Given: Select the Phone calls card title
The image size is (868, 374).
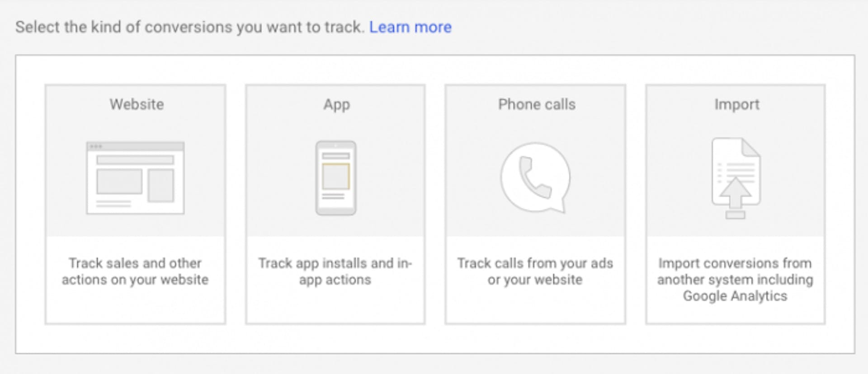Looking at the screenshot, I should click(537, 104).
